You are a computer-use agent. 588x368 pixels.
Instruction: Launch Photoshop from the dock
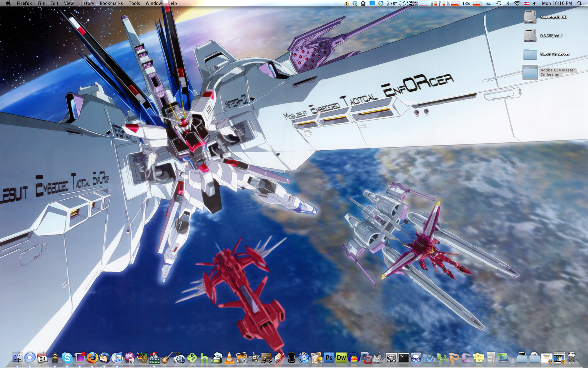pyautogui.click(x=329, y=358)
